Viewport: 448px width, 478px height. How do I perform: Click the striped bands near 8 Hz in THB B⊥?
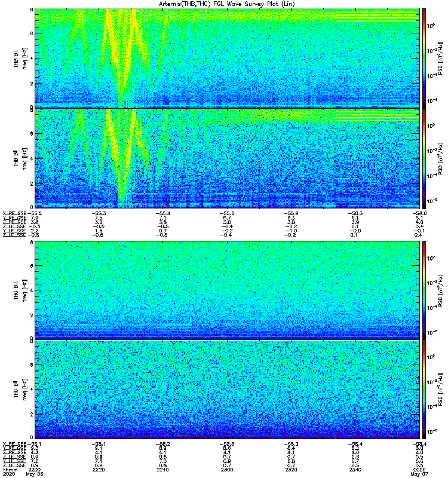click(x=378, y=16)
